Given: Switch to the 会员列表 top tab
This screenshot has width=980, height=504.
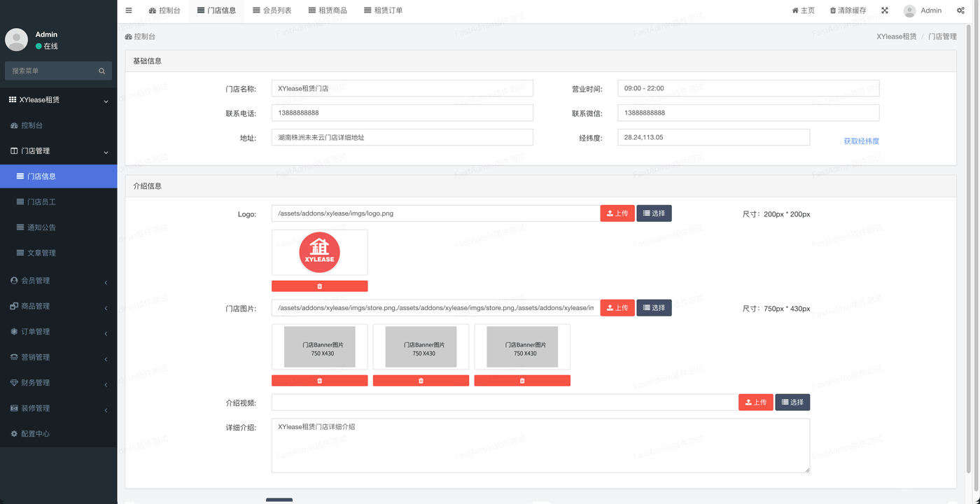Looking at the screenshot, I should point(272,10).
